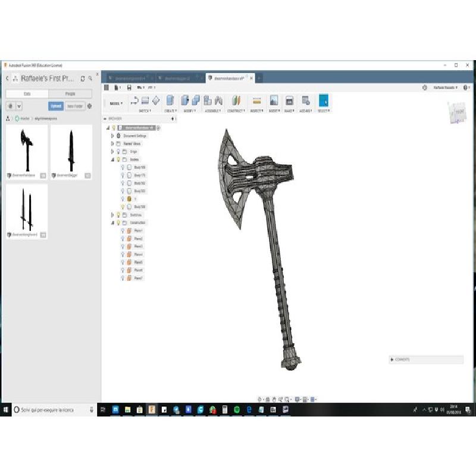The width and height of the screenshot is (476, 476).
Task: Collapse the Construction folder node
Action: pyautogui.click(x=112, y=223)
